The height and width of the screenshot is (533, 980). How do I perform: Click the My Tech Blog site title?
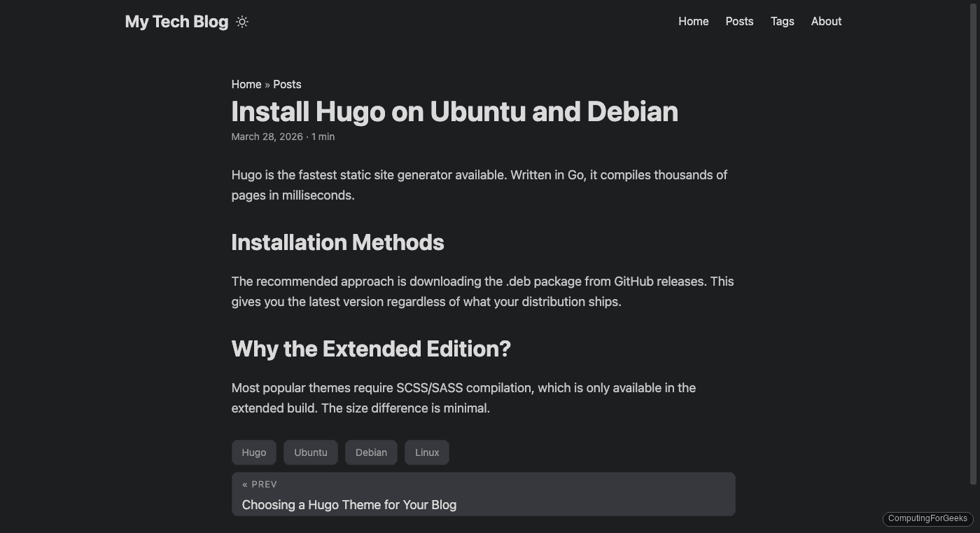[176, 22]
